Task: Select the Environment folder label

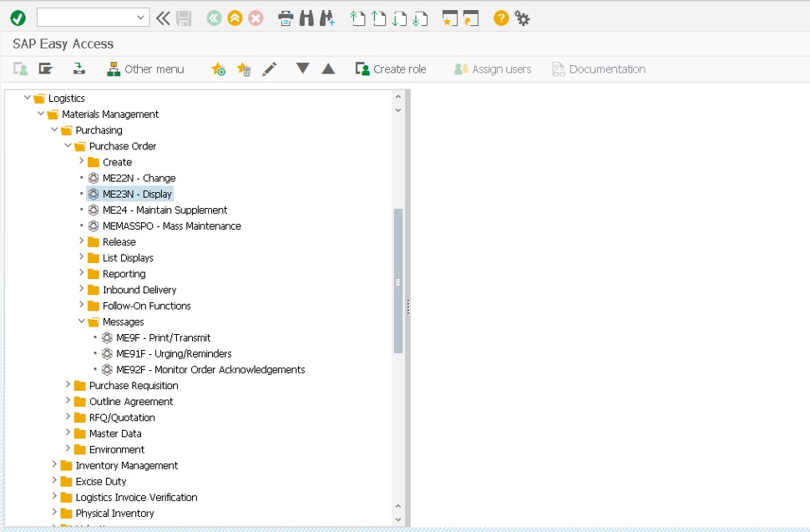Action: point(117,449)
